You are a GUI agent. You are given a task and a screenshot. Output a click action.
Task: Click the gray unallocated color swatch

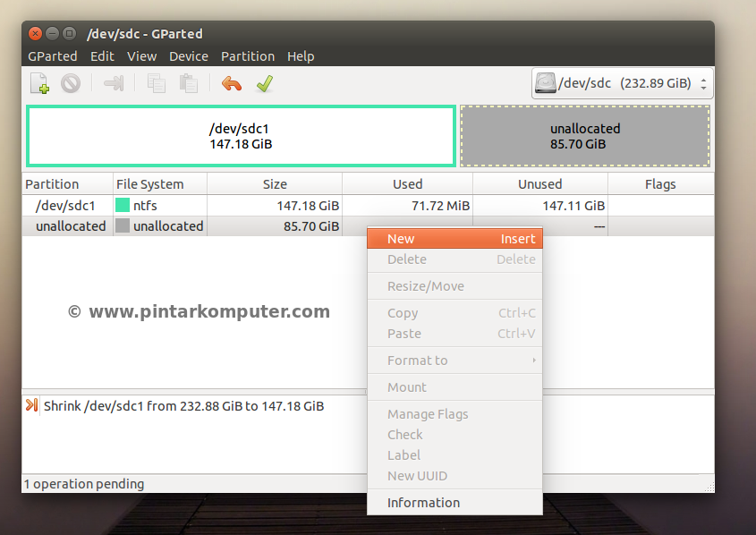(123, 225)
